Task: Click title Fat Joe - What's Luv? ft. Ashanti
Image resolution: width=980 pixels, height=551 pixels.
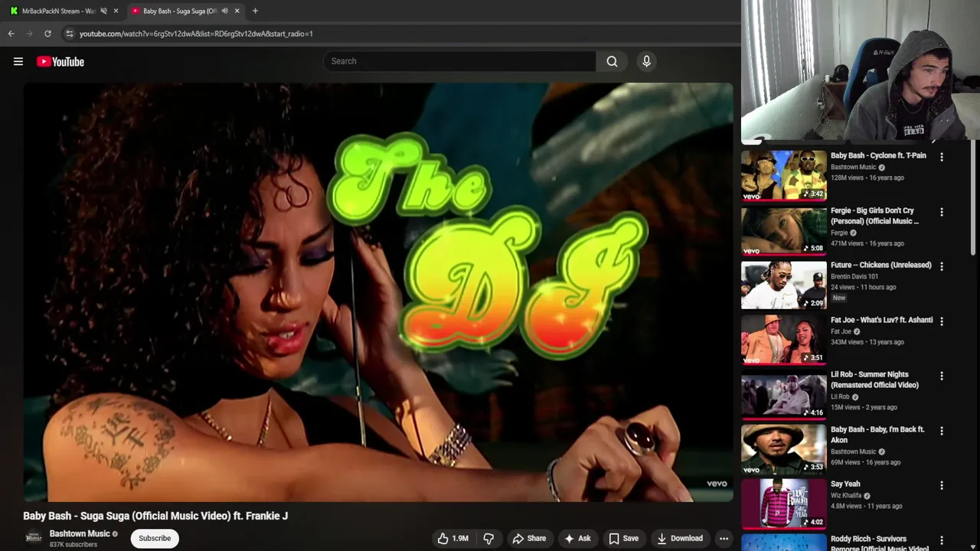Action: (881, 320)
